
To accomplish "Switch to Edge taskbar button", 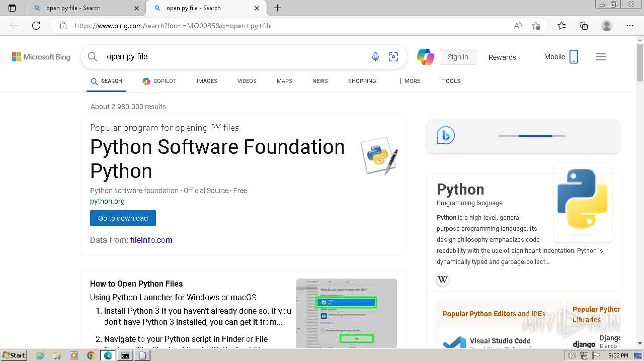I will 108,355.
